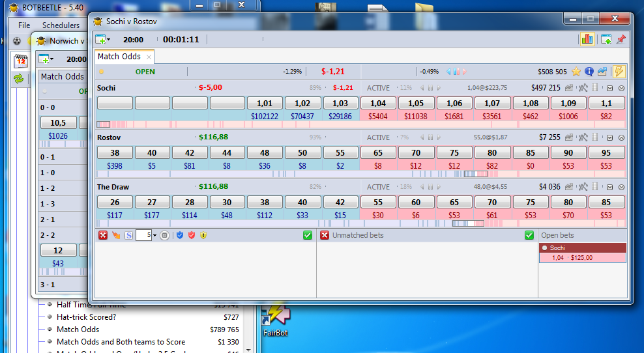The width and height of the screenshot is (644, 353).
Task: Click green checkmark in left bets panel
Action: 307,235
